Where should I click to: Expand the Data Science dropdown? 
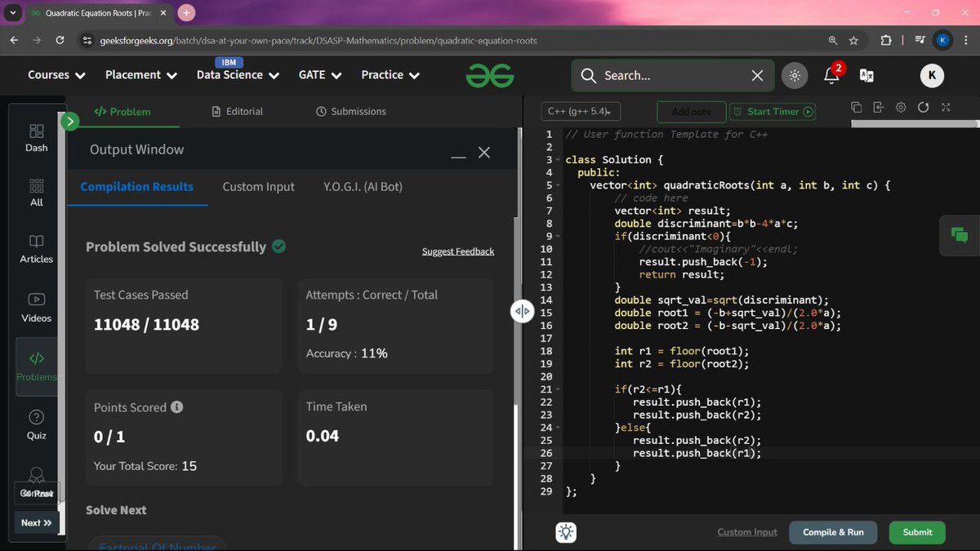(238, 74)
